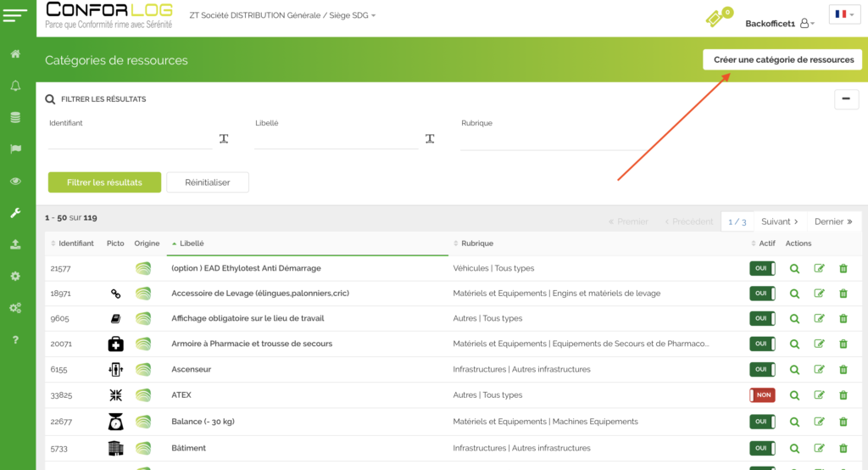
Task: Click the Libellé filter text field
Action: [336, 139]
